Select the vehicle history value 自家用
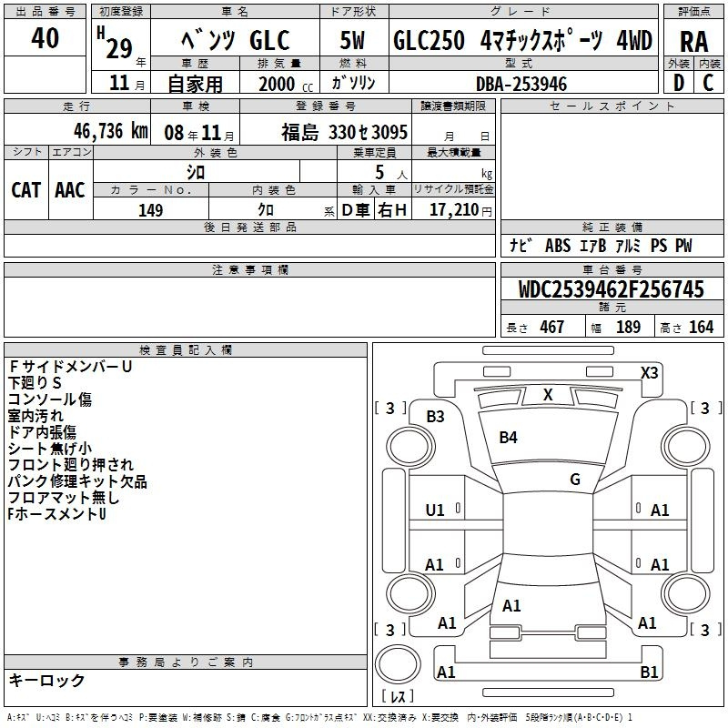The height and width of the screenshot is (728, 728). tap(195, 84)
